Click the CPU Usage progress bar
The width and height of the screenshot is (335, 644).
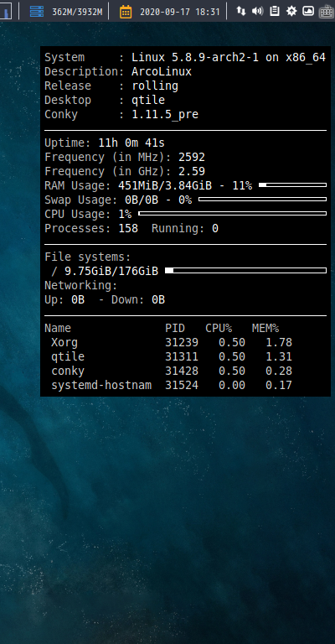233,214
